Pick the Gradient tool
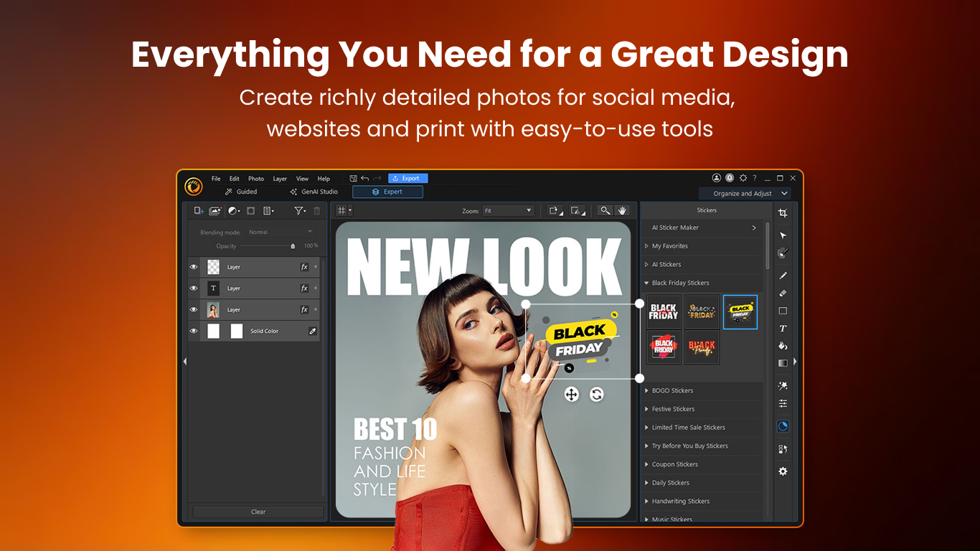 (783, 363)
